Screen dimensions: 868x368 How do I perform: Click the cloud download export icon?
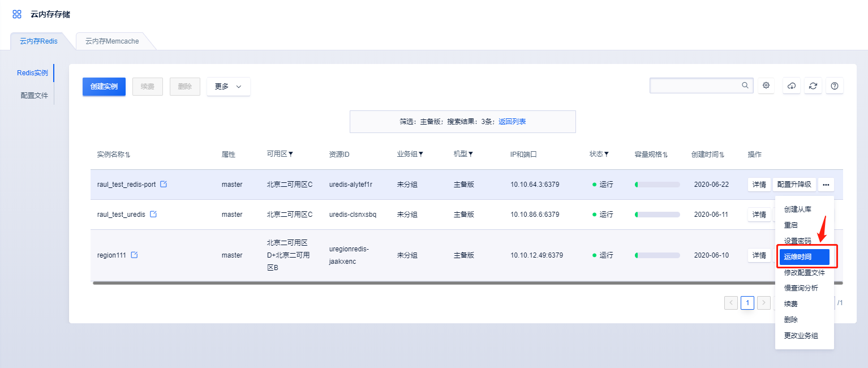[x=792, y=85]
